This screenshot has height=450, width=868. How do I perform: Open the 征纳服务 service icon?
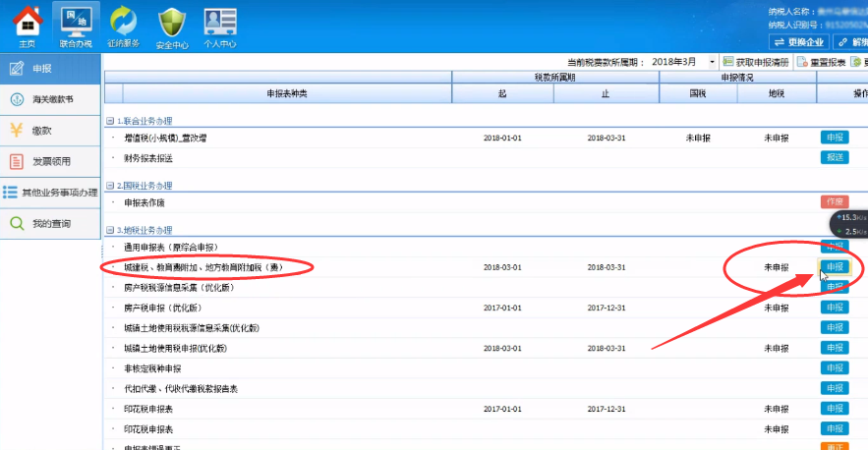[x=124, y=26]
